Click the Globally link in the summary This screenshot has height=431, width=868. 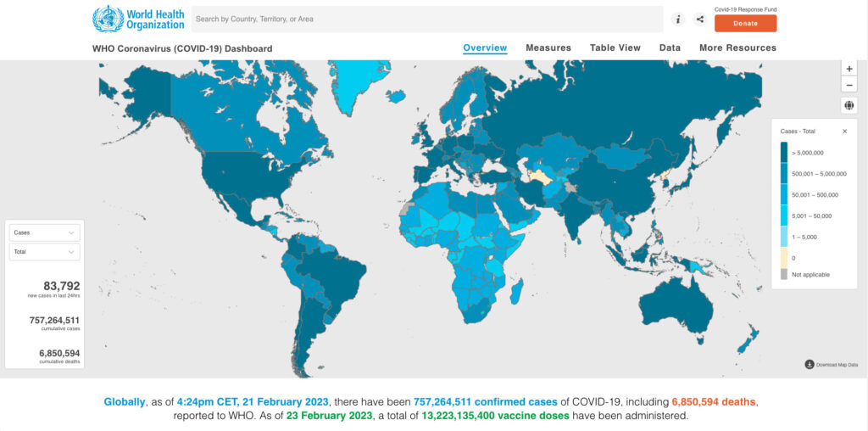point(124,401)
